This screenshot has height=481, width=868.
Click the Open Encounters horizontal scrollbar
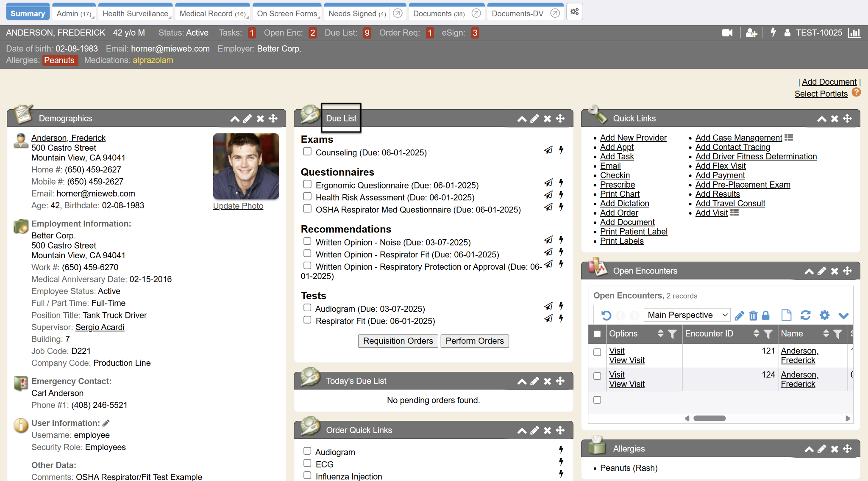coord(709,418)
